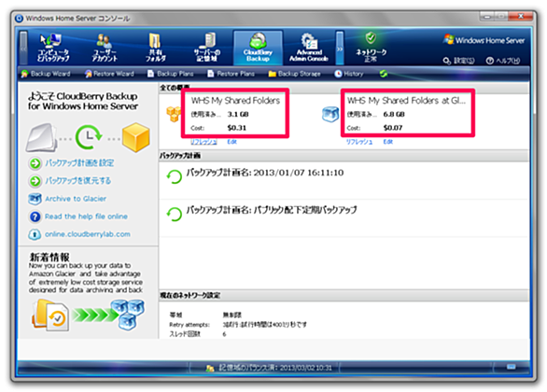Screen dimensions: 547x392
Task: Click the blue question mark help icon
Action: (35, 217)
